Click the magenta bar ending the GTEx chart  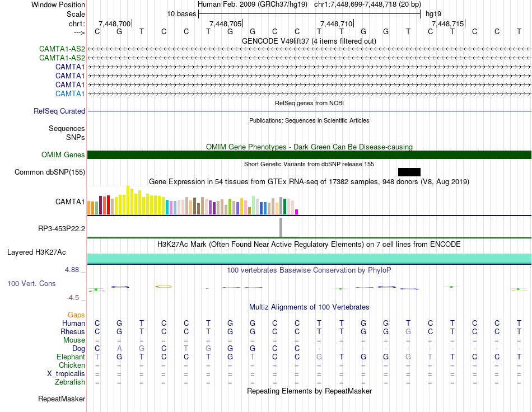point(297,212)
